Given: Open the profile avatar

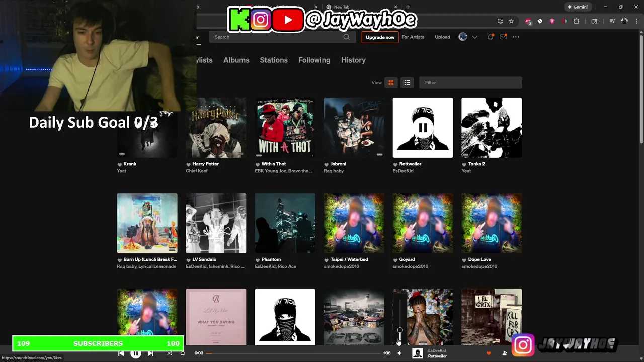Looking at the screenshot, I should tap(463, 37).
